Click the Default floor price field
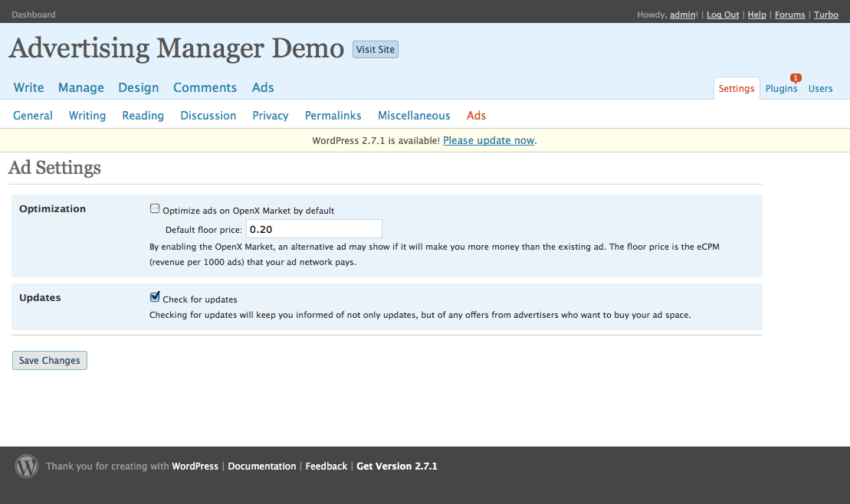Viewport: 850px width, 504px height. pos(313,229)
